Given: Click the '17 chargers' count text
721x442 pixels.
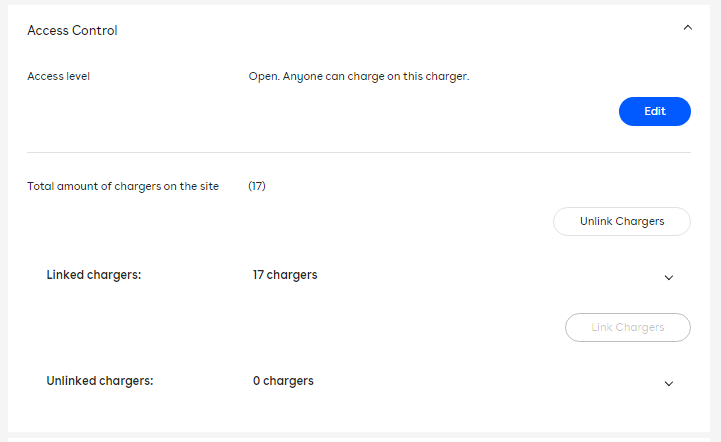Looking at the screenshot, I should [x=285, y=275].
